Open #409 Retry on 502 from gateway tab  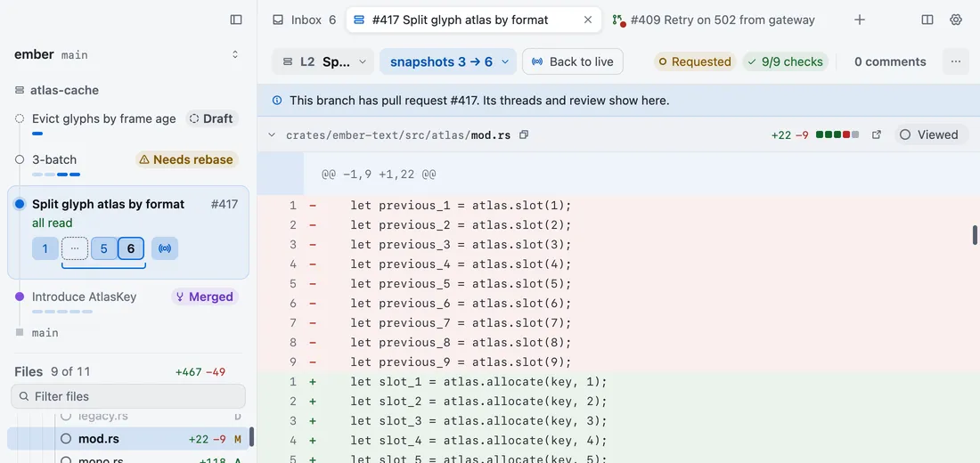(x=713, y=20)
